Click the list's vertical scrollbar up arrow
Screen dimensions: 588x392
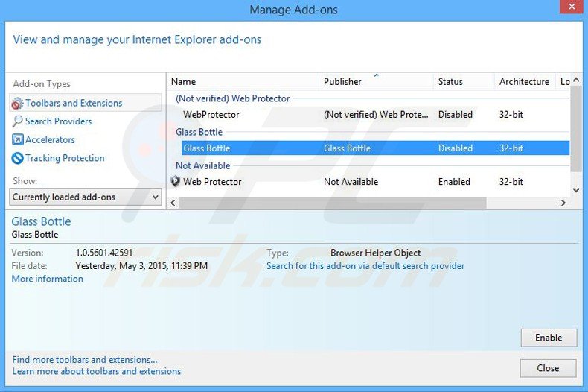pyautogui.click(x=576, y=80)
